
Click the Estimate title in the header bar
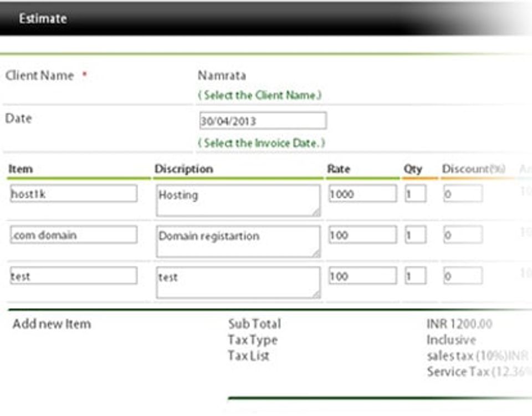click(x=43, y=18)
